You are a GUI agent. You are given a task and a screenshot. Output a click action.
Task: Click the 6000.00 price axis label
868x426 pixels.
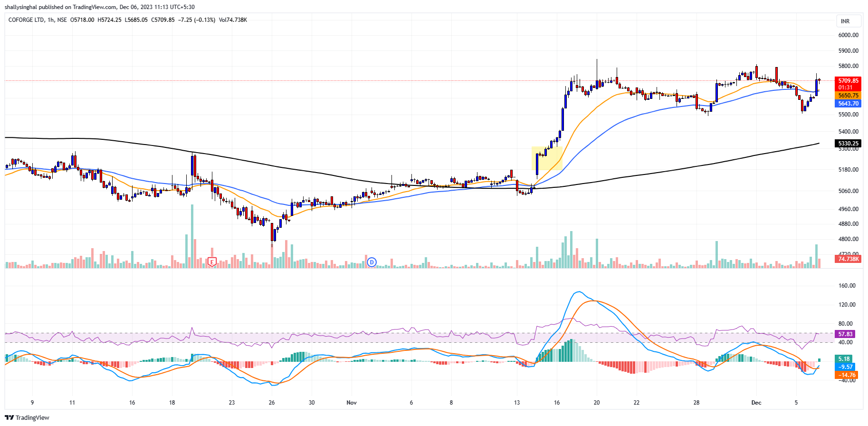[849, 35]
